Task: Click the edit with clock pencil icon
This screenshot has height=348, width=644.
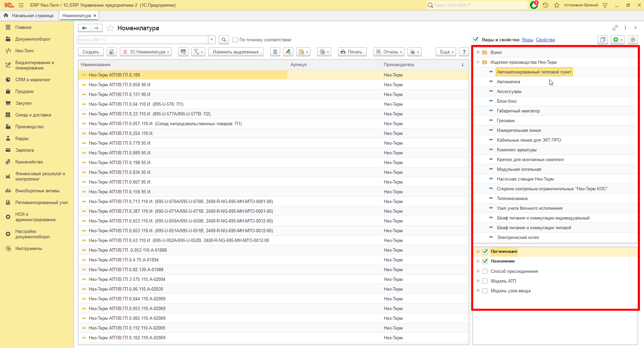Action: 288,52
